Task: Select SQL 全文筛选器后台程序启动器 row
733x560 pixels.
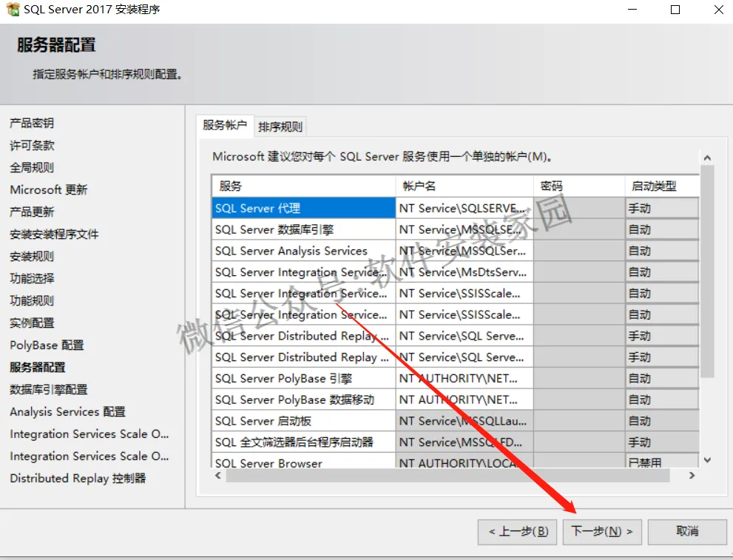Action: (x=303, y=442)
